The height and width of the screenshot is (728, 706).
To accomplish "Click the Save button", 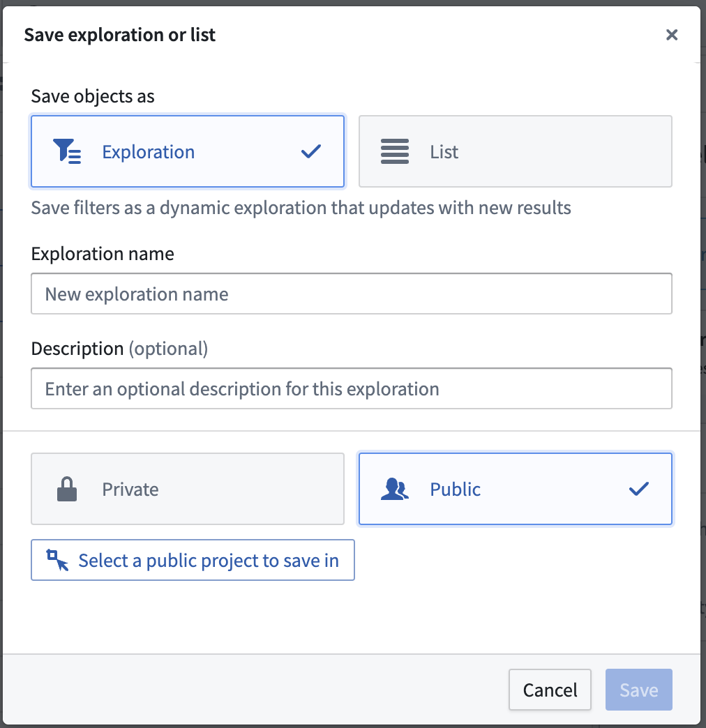I will pyautogui.click(x=638, y=690).
